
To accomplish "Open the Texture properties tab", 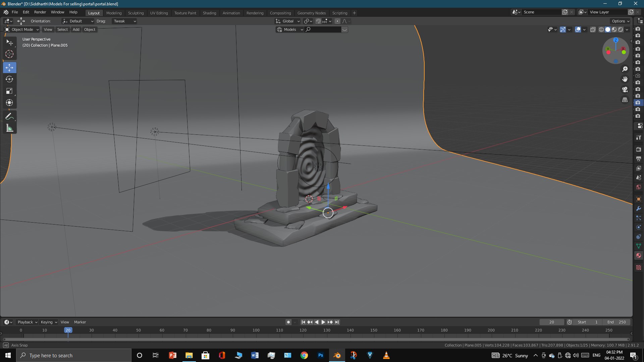I will (639, 267).
